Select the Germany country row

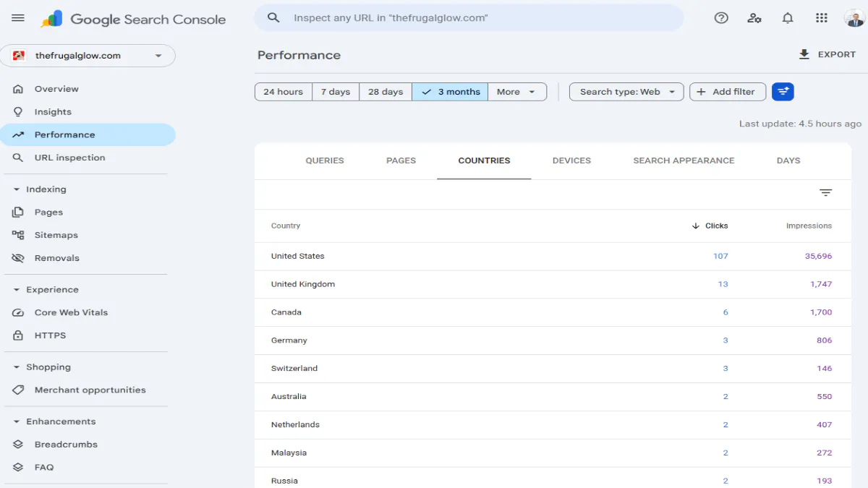(553, 341)
